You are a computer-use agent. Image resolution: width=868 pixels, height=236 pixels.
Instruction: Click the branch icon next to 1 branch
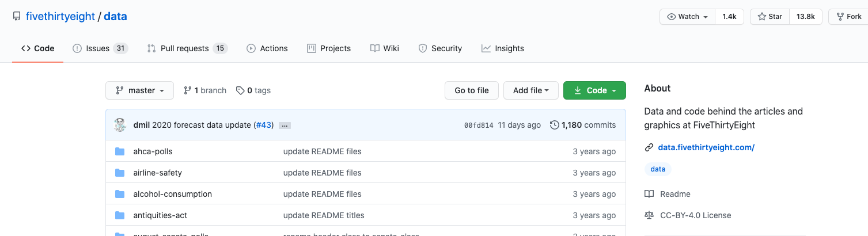click(x=187, y=90)
